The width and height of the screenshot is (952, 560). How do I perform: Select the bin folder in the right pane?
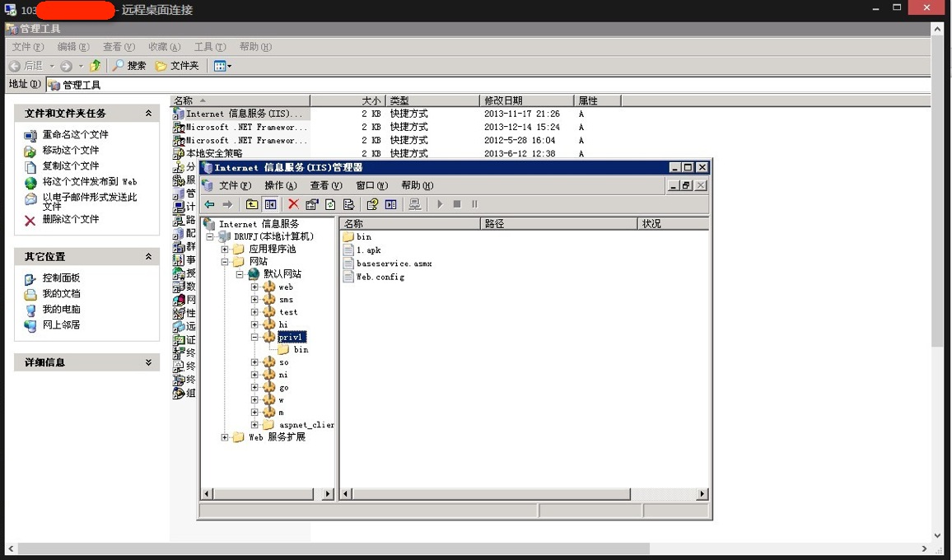pos(357,237)
